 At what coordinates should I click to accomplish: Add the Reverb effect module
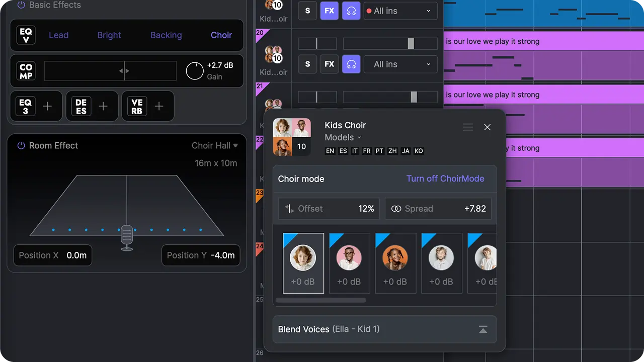pyautogui.click(x=158, y=106)
